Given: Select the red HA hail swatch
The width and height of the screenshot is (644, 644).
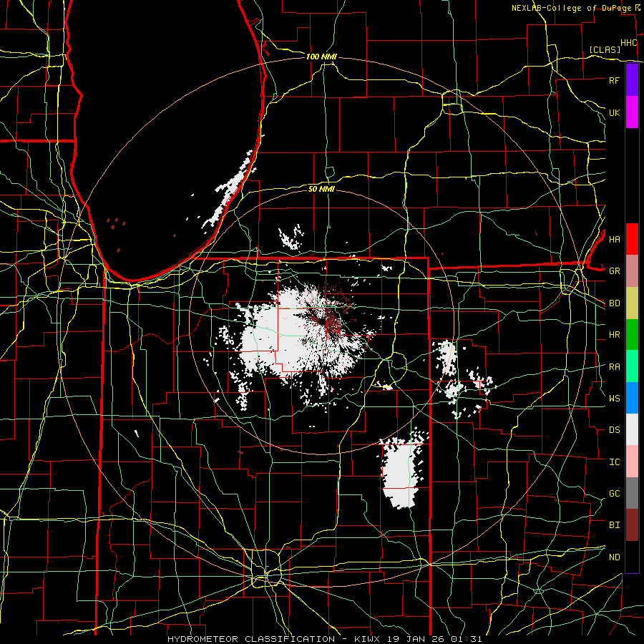Looking at the screenshot, I should pyautogui.click(x=632, y=239).
